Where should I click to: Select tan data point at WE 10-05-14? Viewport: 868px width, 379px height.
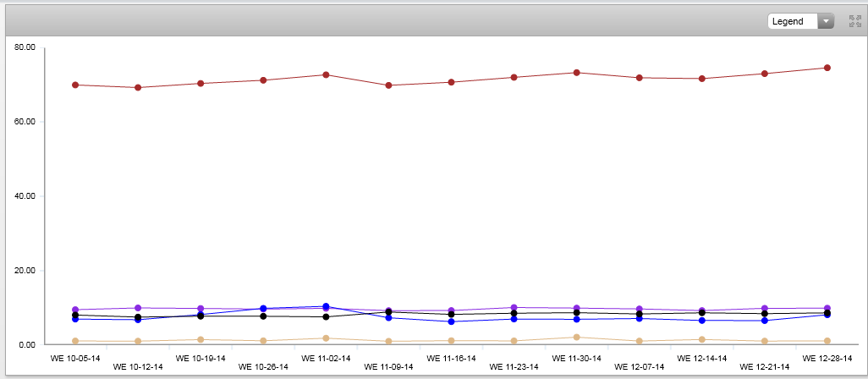coord(75,341)
